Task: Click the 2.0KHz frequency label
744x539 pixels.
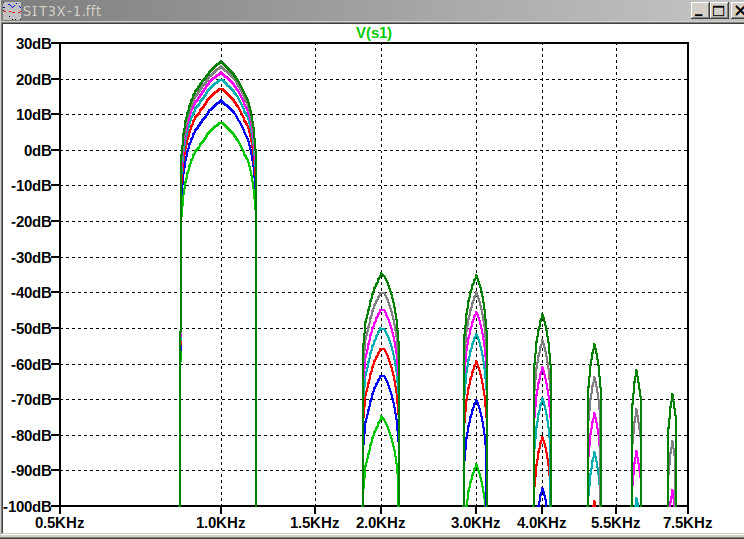Action: coord(381,523)
